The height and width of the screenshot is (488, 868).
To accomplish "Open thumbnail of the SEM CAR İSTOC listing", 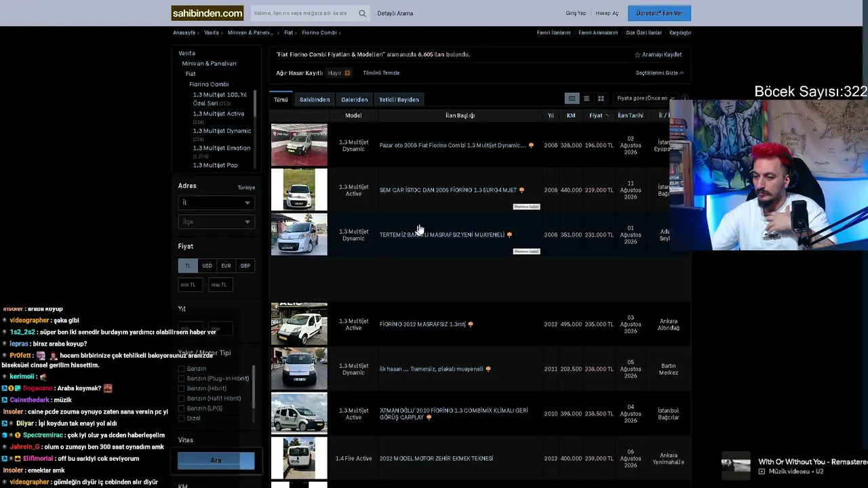I will click(299, 190).
